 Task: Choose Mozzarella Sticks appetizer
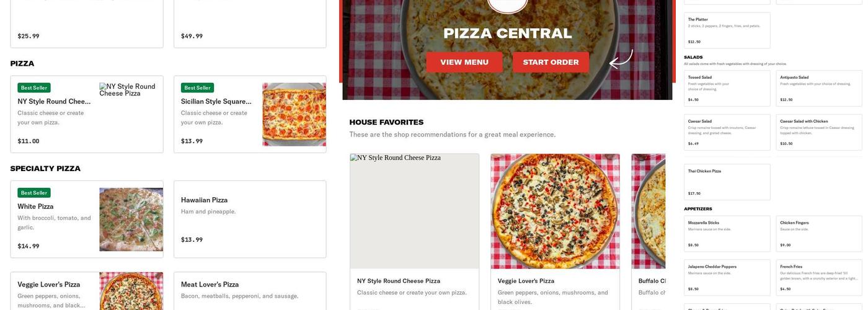click(727, 234)
